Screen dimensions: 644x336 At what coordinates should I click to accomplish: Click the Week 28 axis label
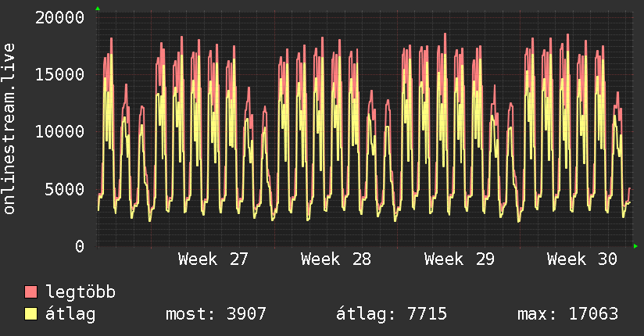coord(335,259)
